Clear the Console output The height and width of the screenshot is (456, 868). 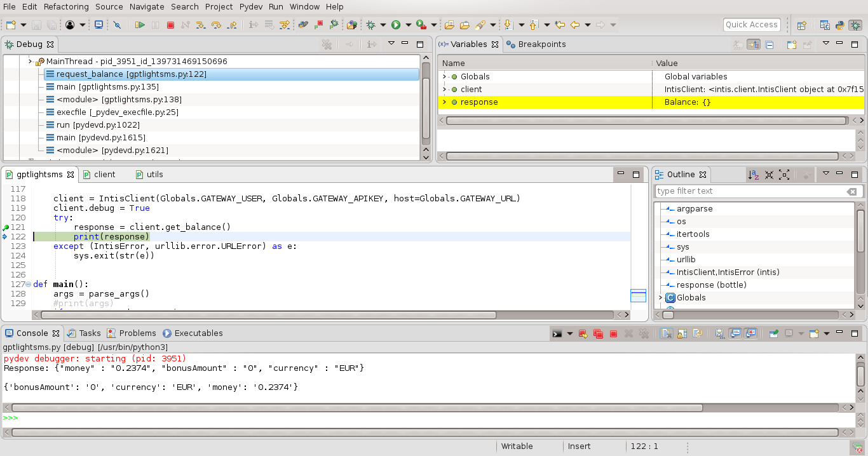pos(666,333)
